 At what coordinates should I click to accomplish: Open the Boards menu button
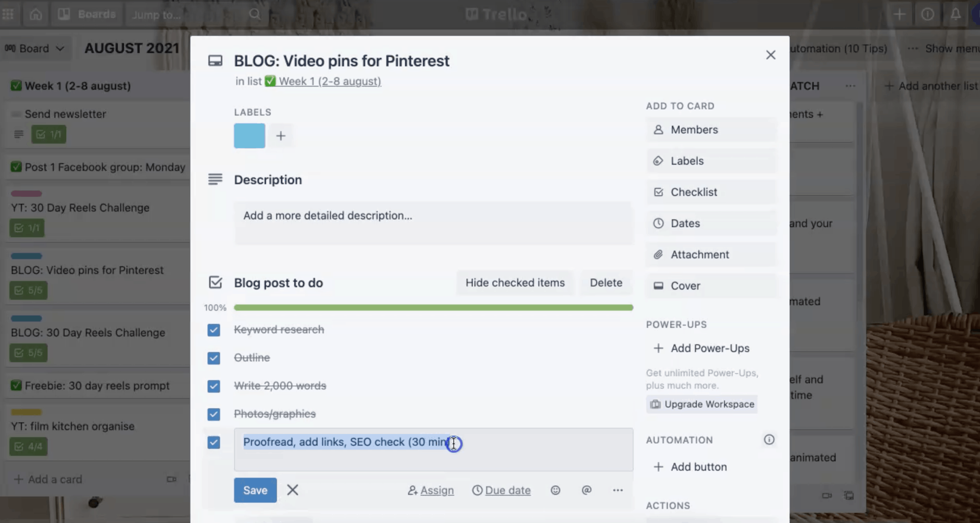87,14
